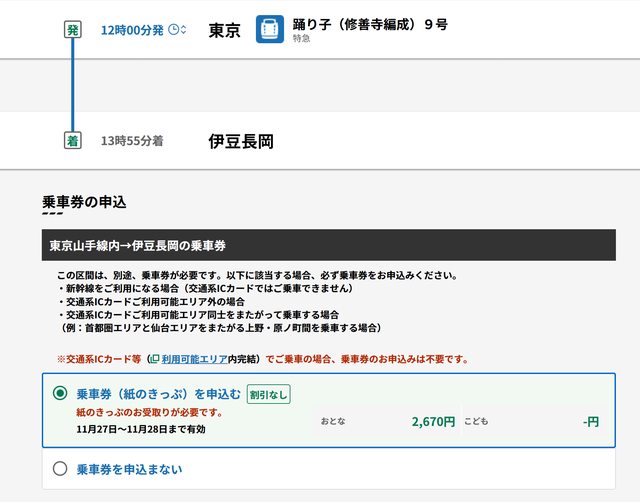Select 乗車券（紙のきっぷ）を申込む radio button
Screen dimensions: 640x502
[x=60, y=393]
